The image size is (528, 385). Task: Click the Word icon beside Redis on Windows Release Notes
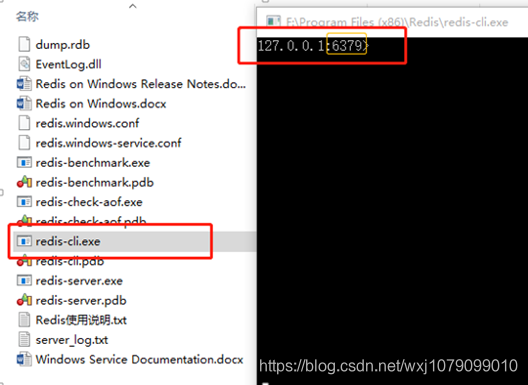coord(24,84)
